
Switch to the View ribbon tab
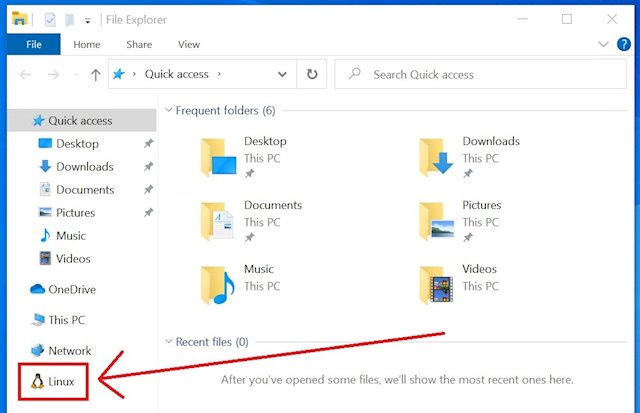[x=189, y=44]
